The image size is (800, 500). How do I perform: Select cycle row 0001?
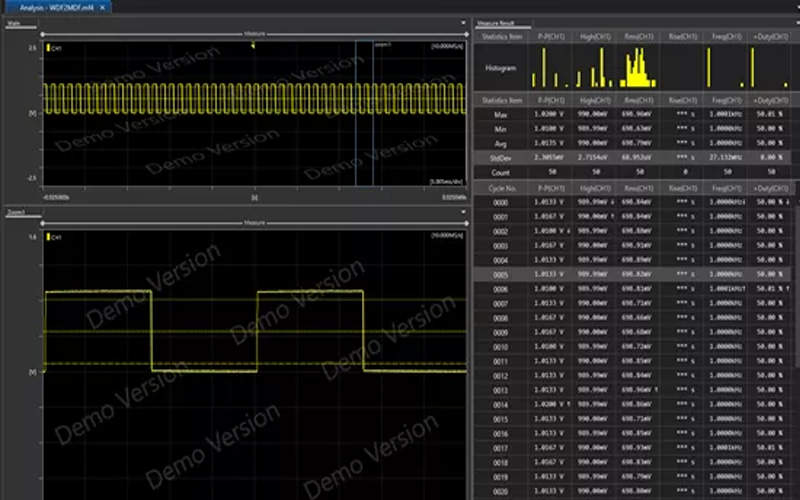click(633, 216)
